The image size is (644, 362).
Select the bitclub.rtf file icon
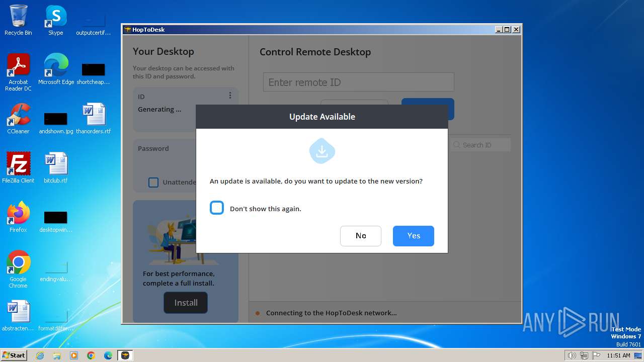tap(56, 168)
